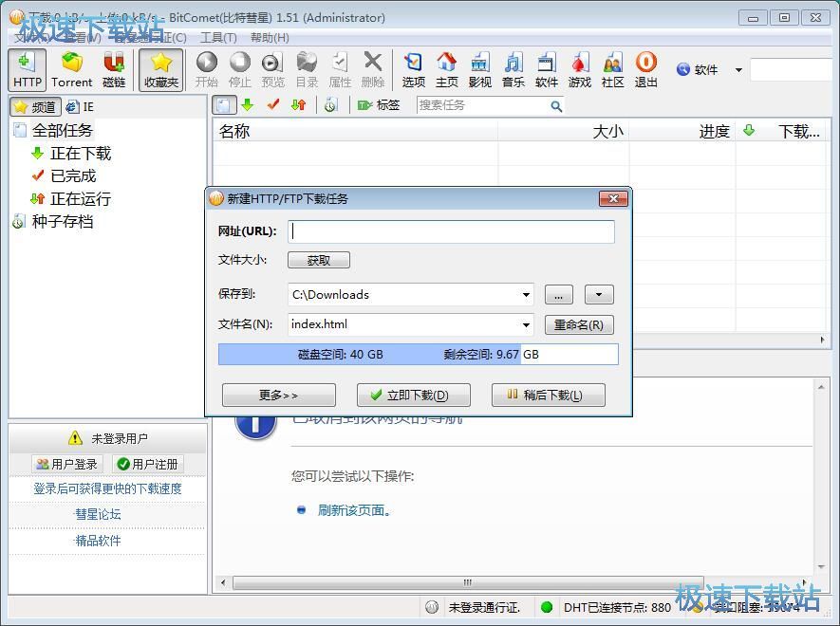
Task: Expand the 保存到 folder combo box
Action: tap(526, 295)
